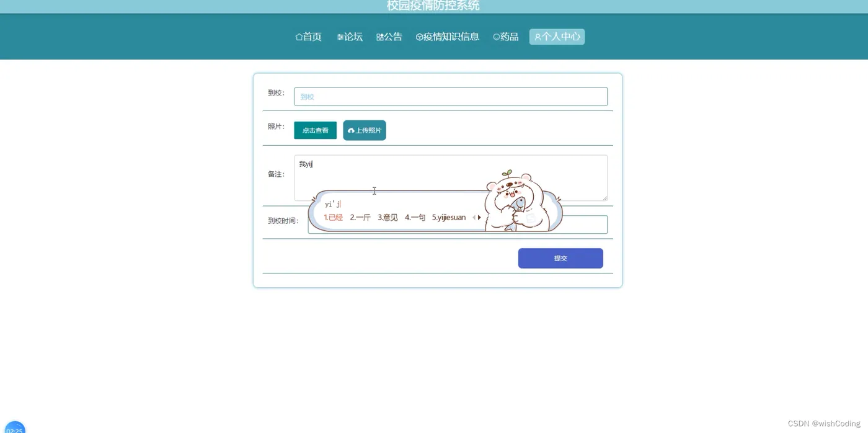868x433 pixels.
Task: Choose IME candidate 1.已经
Action: [333, 218]
